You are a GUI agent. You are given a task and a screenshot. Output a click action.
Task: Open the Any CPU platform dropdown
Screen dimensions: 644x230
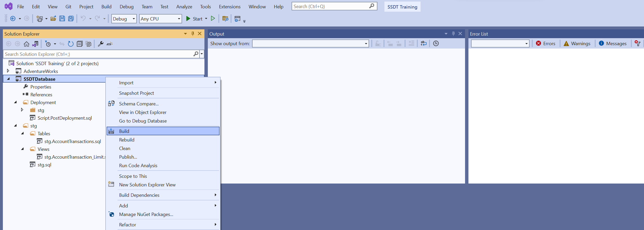(x=160, y=19)
